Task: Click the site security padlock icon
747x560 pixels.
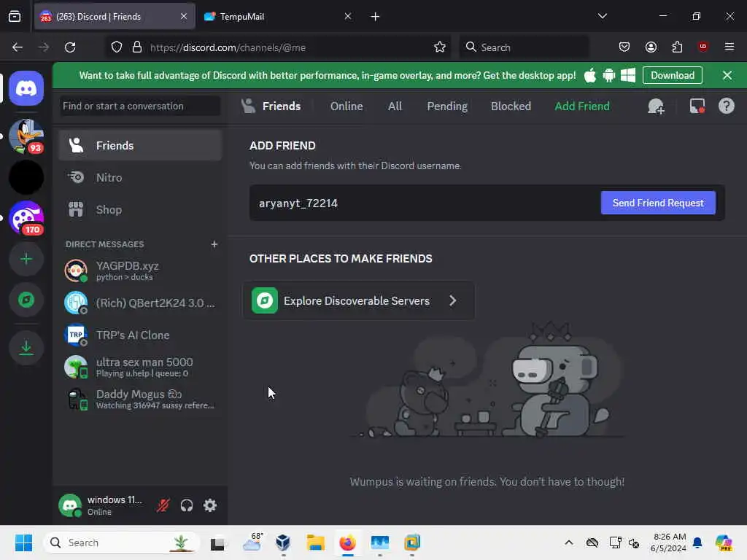Action: click(137, 47)
